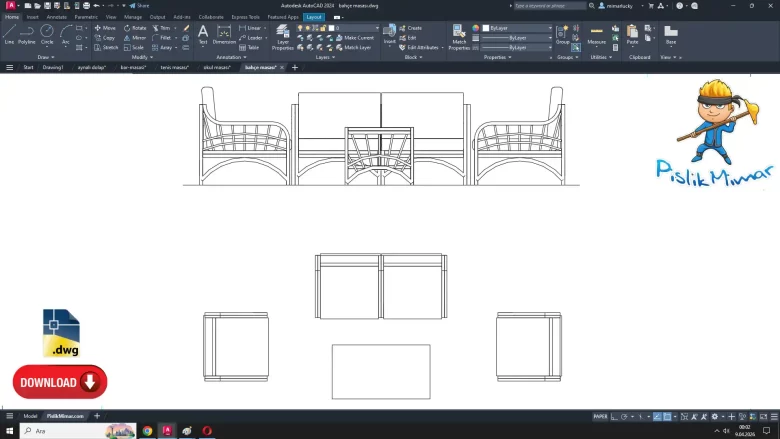Click the Trim command

tap(161, 28)
